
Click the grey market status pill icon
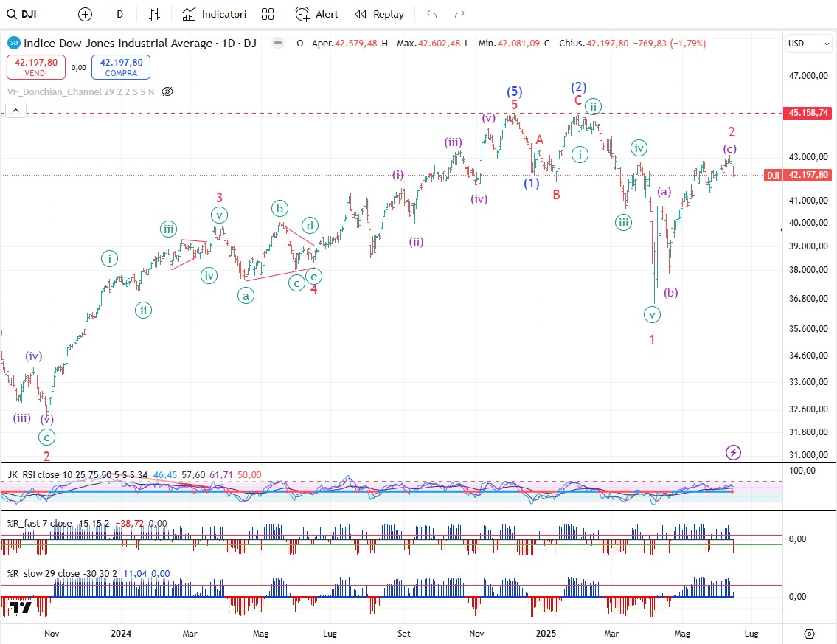click(277, 44)
